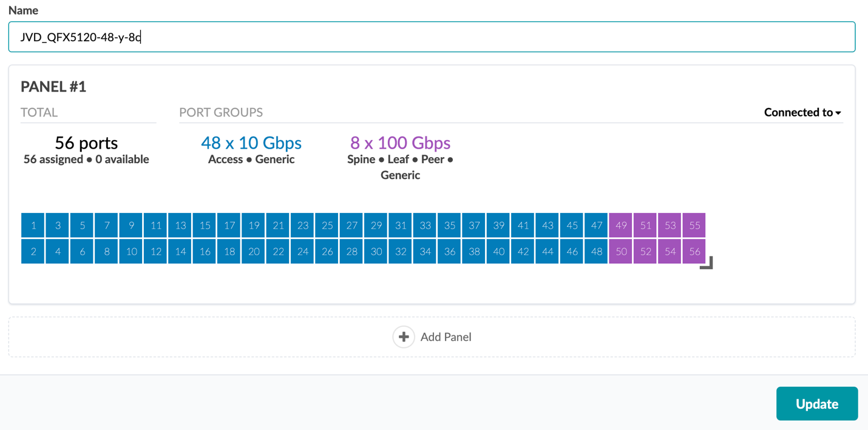Click port 56 in the panel
The height and width of the screenshot is (430, 868).
click(x=694, y=252)
